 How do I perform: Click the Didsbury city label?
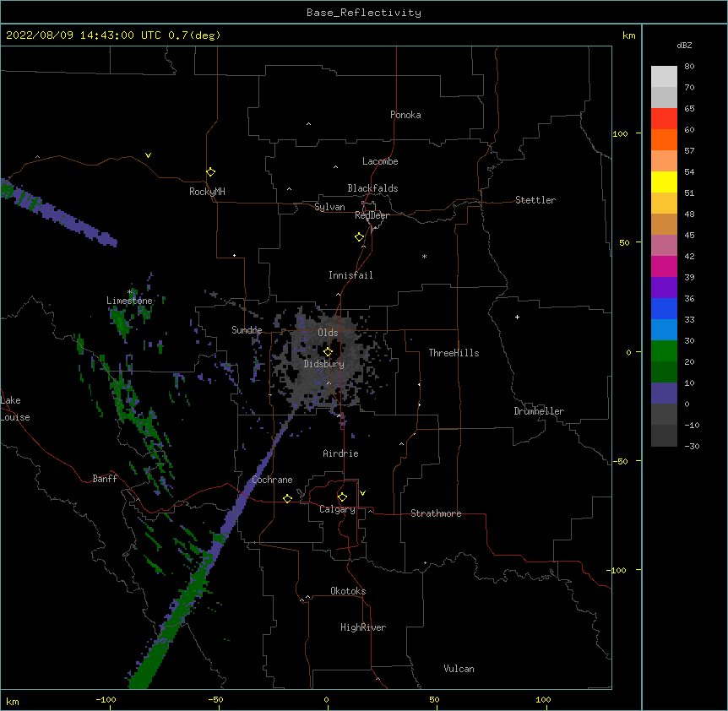[324, 364]
